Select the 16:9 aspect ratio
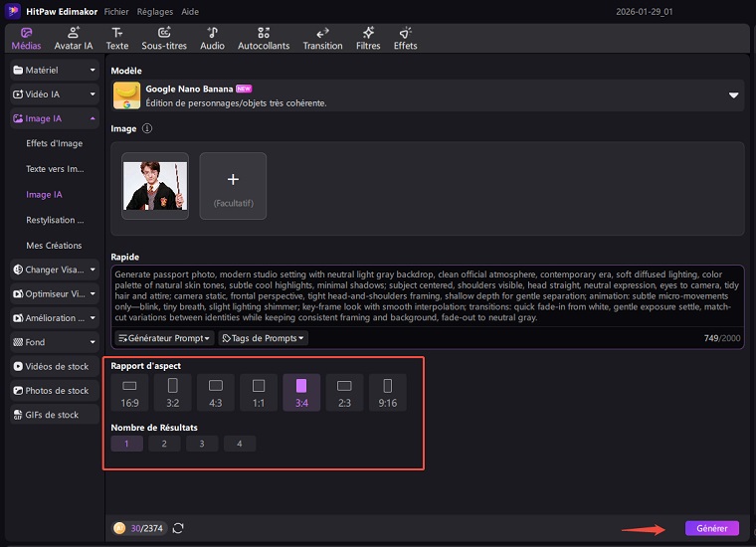Image resolution: width=756 pixels, height=547 pixels. tap(129, 393)
